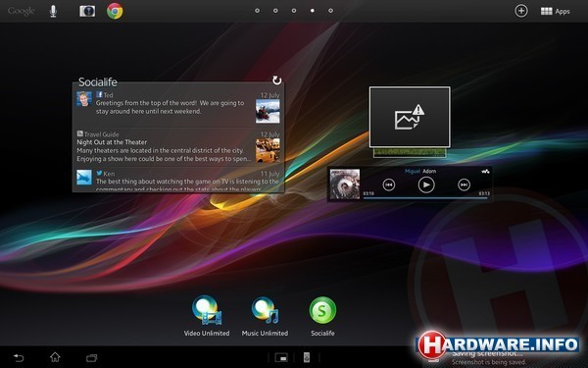Launch the Music Unlimited app
588x368 pixels.
pos(265,316)
